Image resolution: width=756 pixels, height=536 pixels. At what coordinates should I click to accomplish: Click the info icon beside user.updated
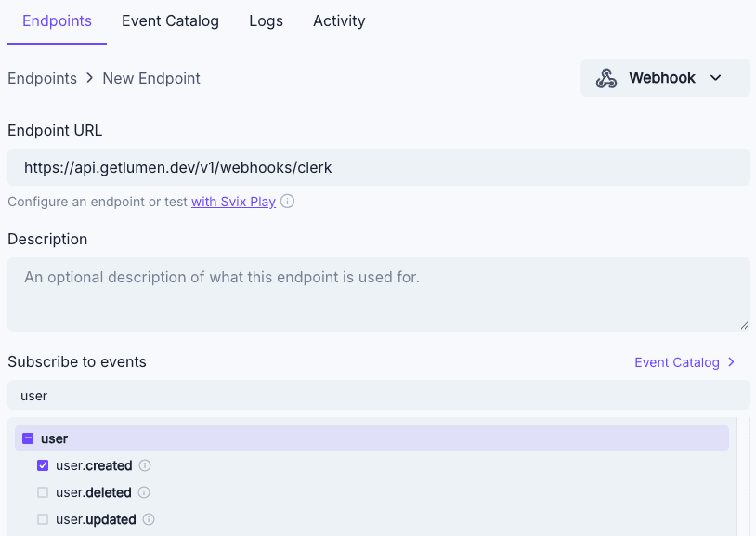pyautogui.click(x=149, y=519)
